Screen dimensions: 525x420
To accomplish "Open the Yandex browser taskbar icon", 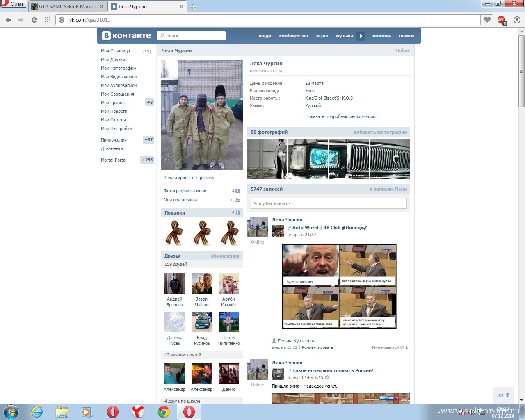I will 138,412.
